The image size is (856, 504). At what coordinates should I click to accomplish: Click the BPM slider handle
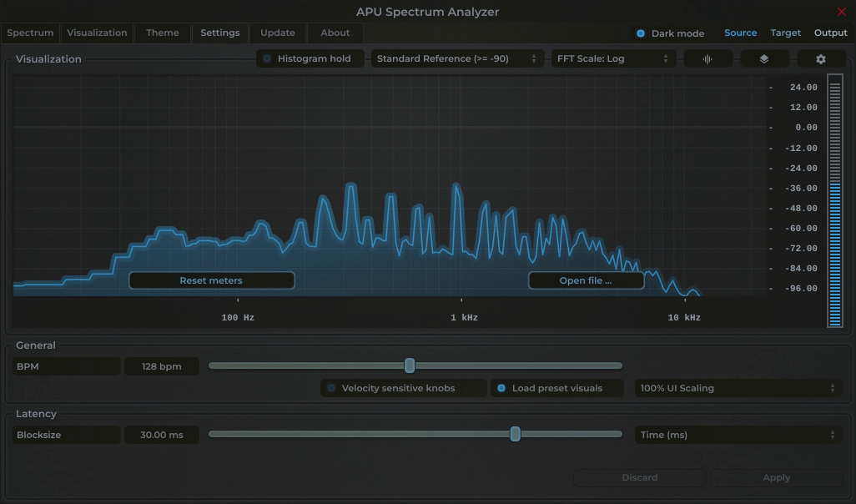pyautogui.click(x=410, y=365)
